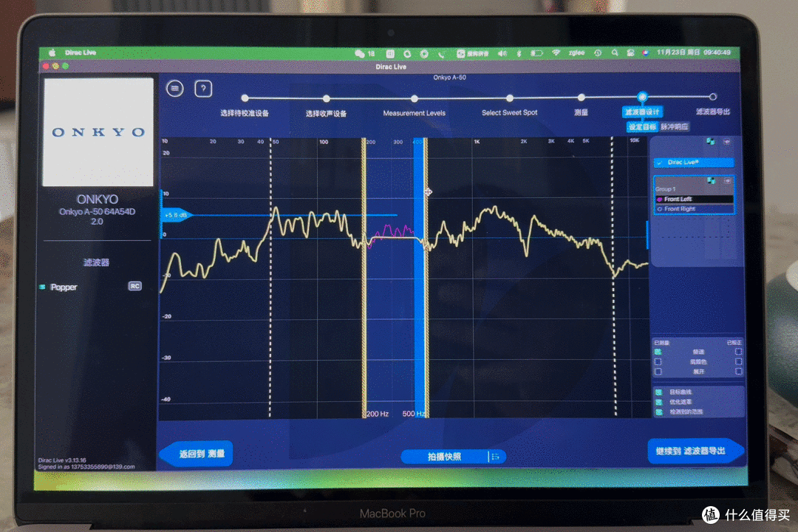Toggle 目标曲线 checkbox
Screen dimensions: 798x532
click(658, 392)
